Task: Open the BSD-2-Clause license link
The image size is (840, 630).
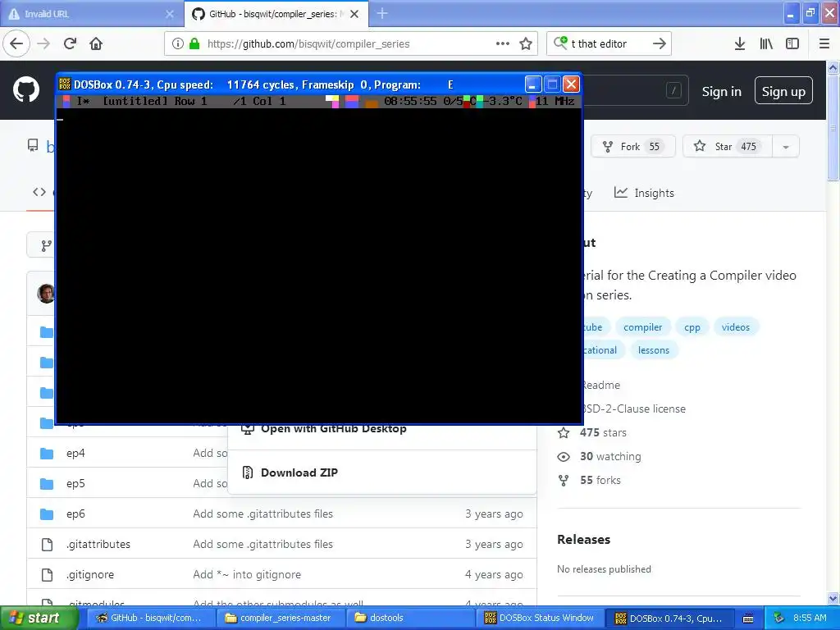Action: tap(633, 409)
